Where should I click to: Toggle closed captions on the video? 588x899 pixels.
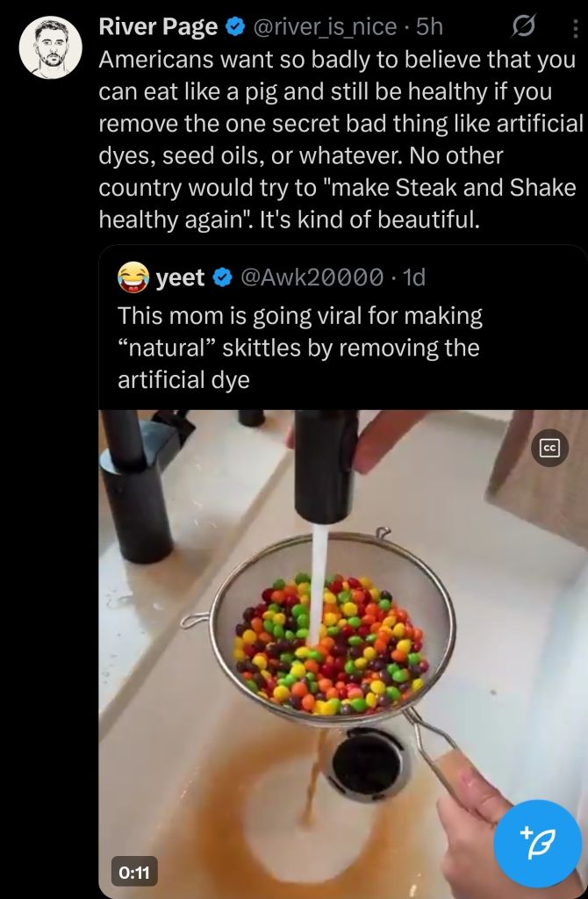coord(550,449)
